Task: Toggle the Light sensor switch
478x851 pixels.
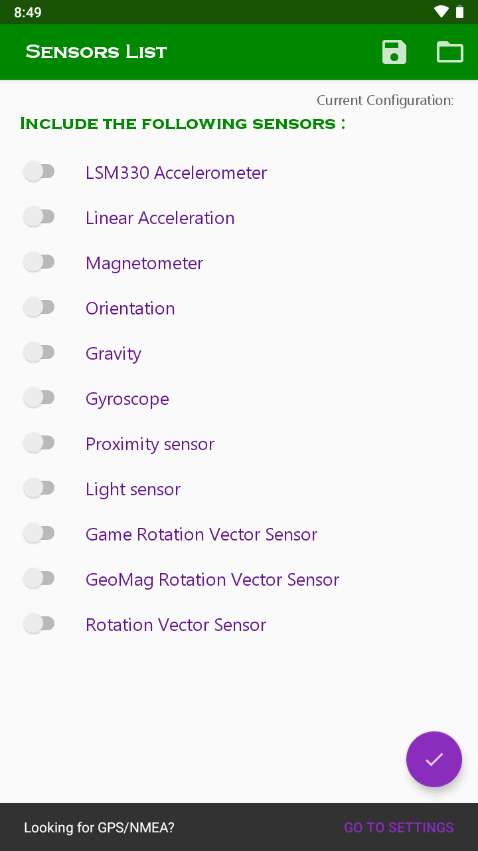Action: pos(39,488)
